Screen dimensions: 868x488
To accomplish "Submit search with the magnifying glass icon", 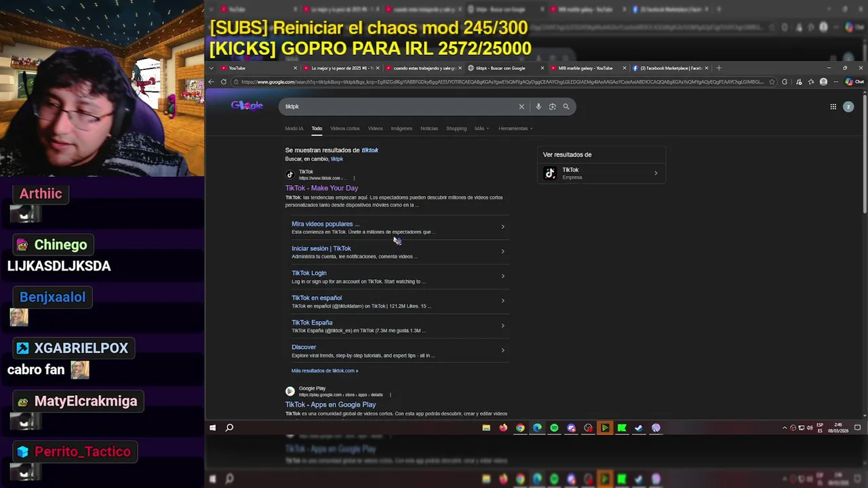I will [566, 106].
